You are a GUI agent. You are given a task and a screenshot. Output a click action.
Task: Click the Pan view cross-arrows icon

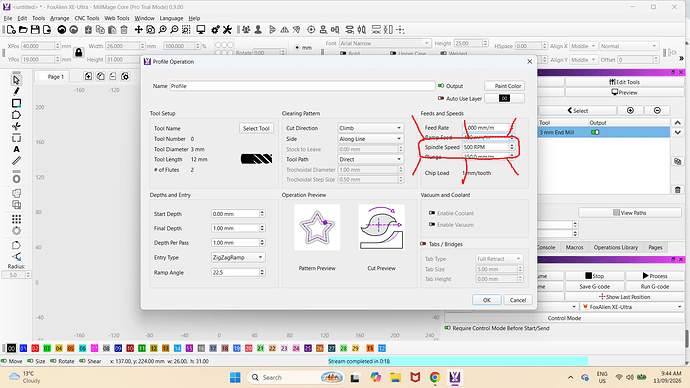pyautogui.click(x=139, y=29)
